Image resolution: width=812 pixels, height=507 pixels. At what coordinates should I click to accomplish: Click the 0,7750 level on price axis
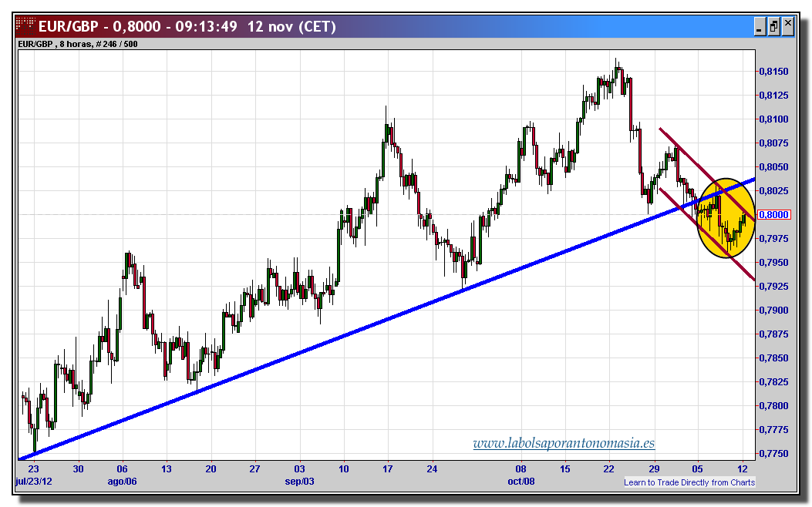coord(773,454)
